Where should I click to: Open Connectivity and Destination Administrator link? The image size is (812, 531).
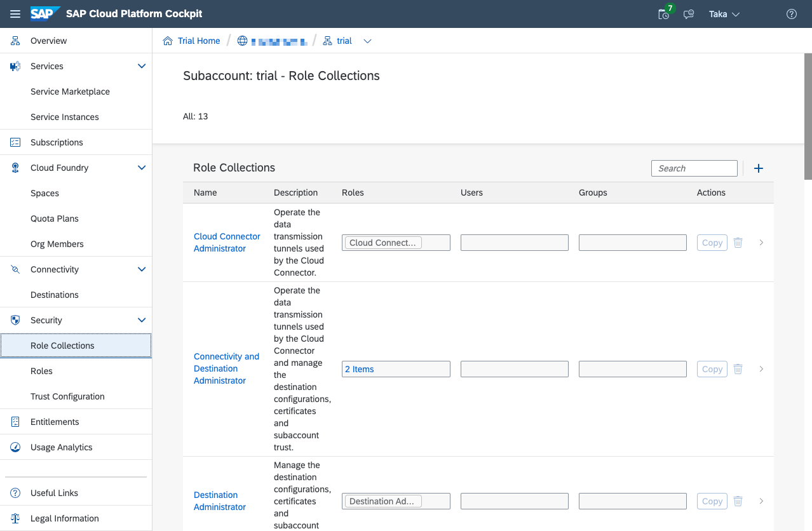point(226,368)
